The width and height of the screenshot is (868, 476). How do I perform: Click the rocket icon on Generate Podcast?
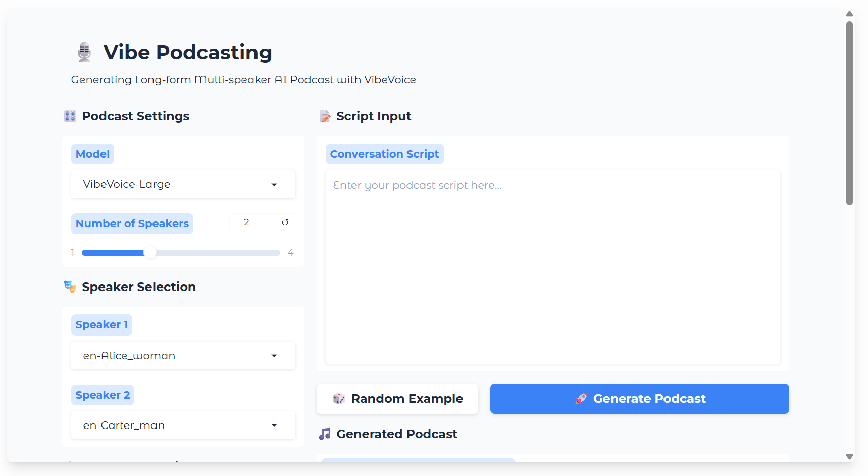pyautogui.click(x=581, y=399)
